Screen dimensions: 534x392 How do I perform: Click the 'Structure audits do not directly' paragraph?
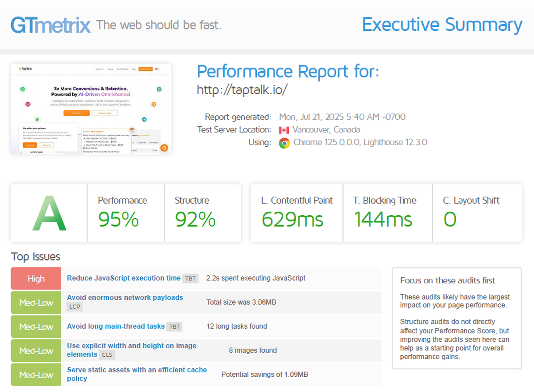(x=455, y=339)
